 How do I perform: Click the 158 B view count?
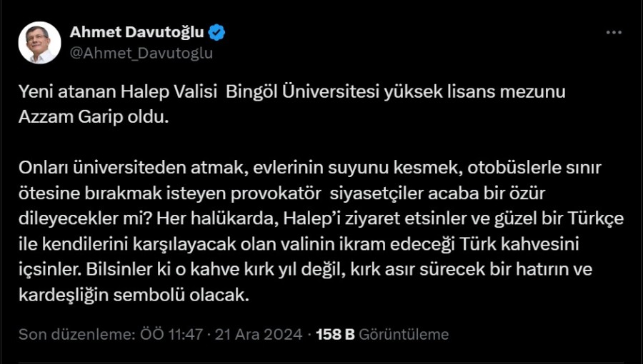coord(336,334)
